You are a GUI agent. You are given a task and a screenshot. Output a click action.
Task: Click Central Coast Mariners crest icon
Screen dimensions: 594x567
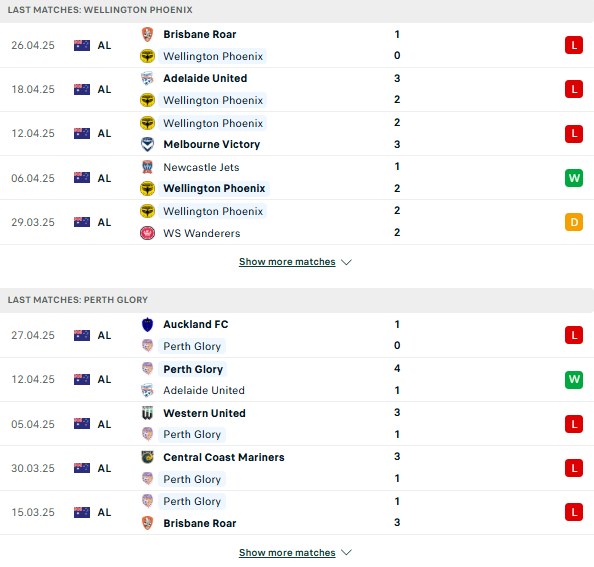pos(147,457)
